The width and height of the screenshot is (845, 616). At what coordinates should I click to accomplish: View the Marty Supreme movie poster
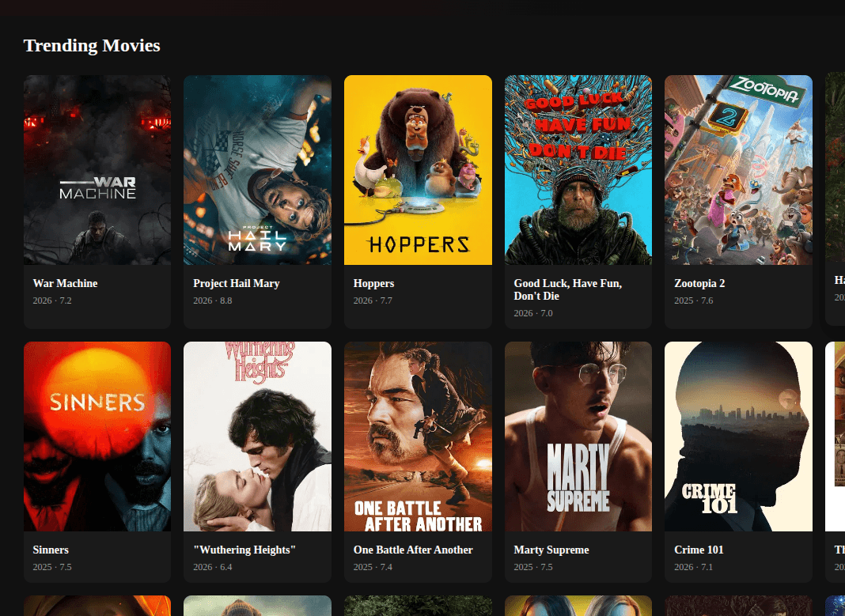(x=578, y=436)
